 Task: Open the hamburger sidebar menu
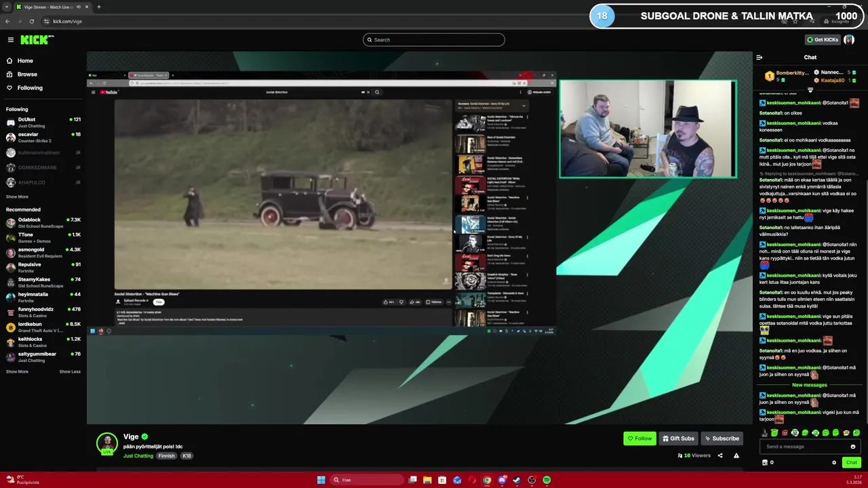pos(11,40)
